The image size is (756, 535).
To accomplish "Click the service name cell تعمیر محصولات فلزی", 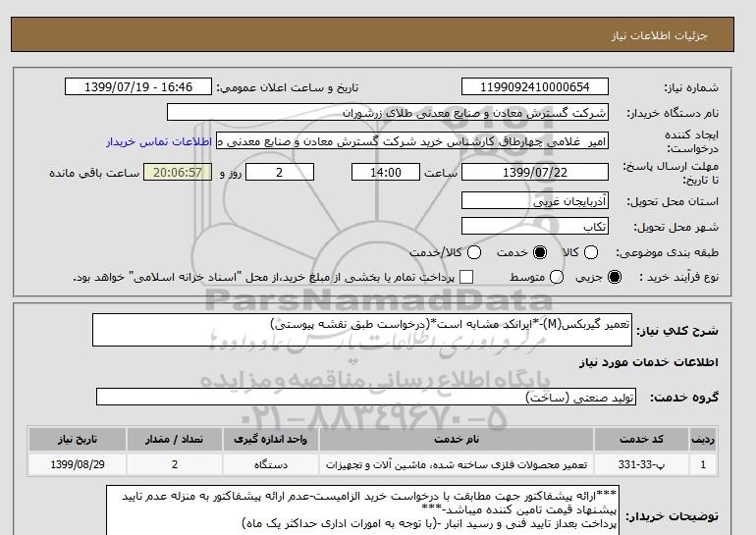I will click(457, 464).
